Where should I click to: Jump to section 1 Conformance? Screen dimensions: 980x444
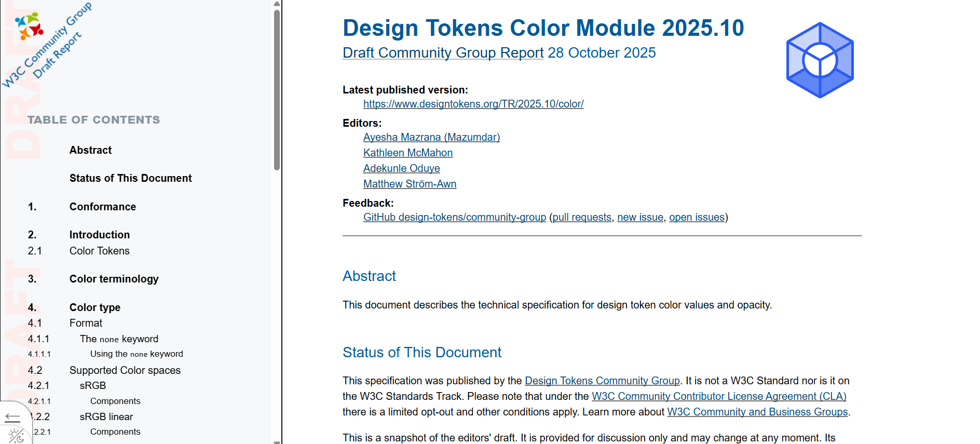click(x=102, y=207)
